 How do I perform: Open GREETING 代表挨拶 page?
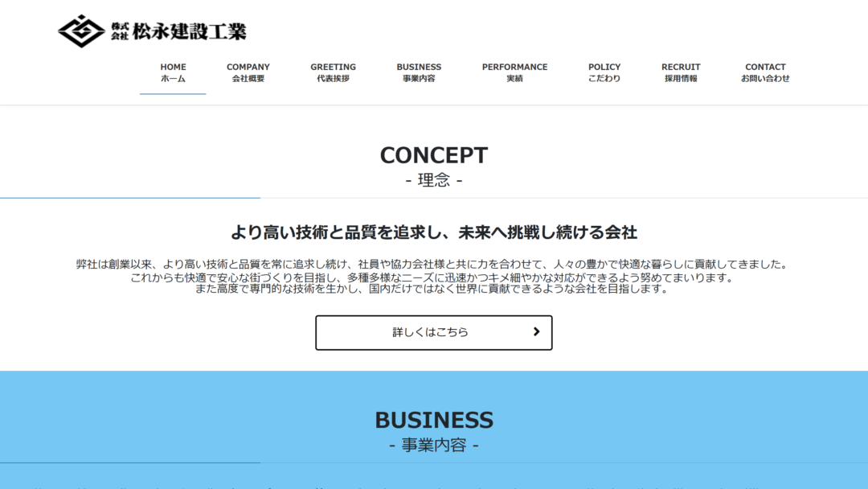333,72
